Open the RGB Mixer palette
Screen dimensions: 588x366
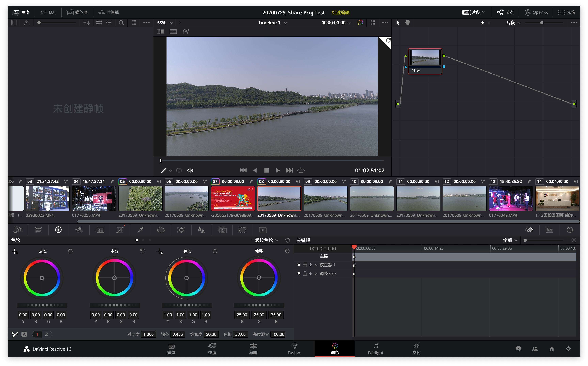pyautogui.click(x=79, y=230)
